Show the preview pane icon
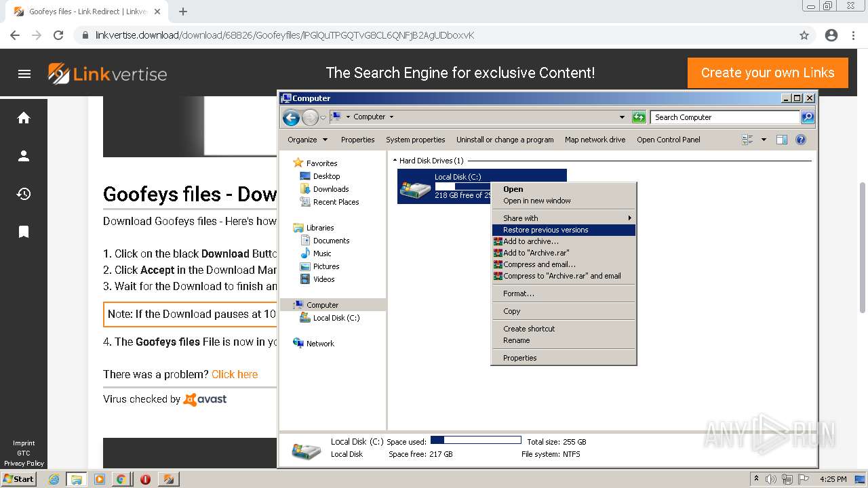Viewport: 868px width, 488px height. point(782,140)
